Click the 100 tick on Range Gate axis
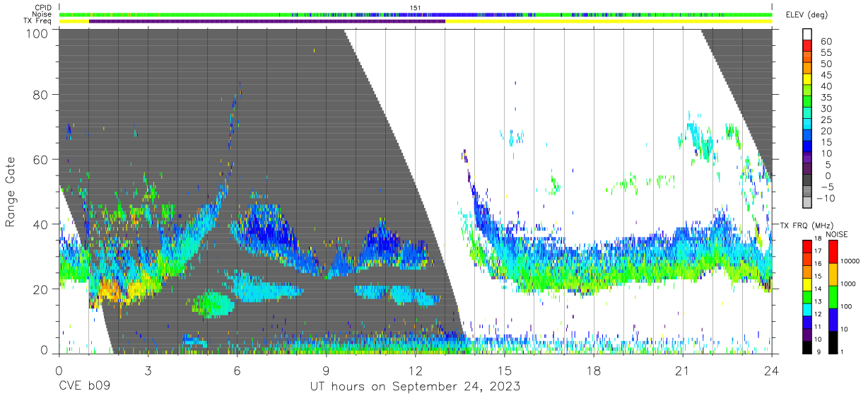 37,33
